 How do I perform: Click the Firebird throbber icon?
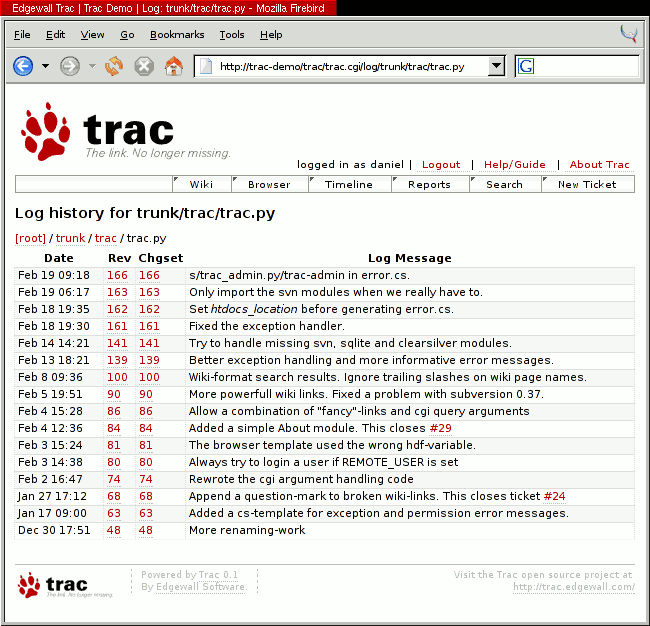pyautogui.click(x=629, y=34)
